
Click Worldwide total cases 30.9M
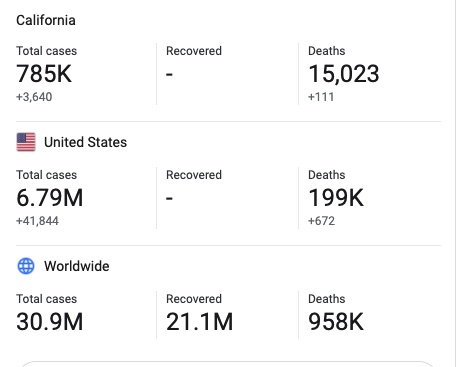(50, 322)
